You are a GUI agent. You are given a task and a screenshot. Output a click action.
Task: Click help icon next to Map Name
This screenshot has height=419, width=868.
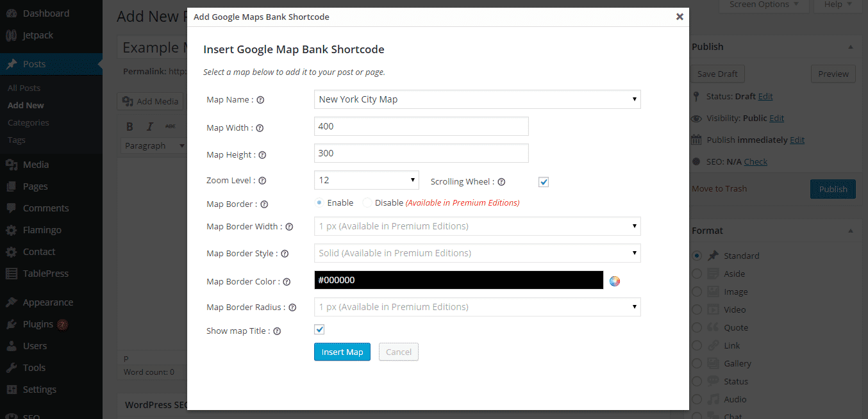click(260, 100)
